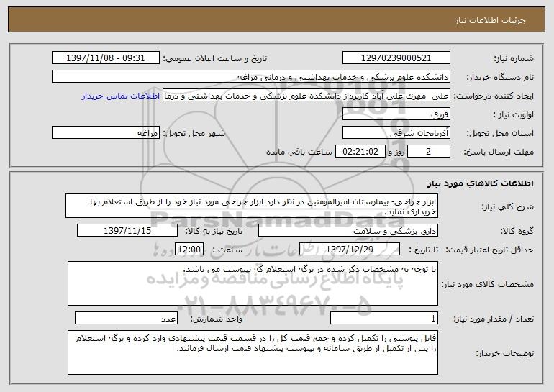Click the استان محل تحویل field
This screenshot has width=554, height=392.
coord(396,133)
